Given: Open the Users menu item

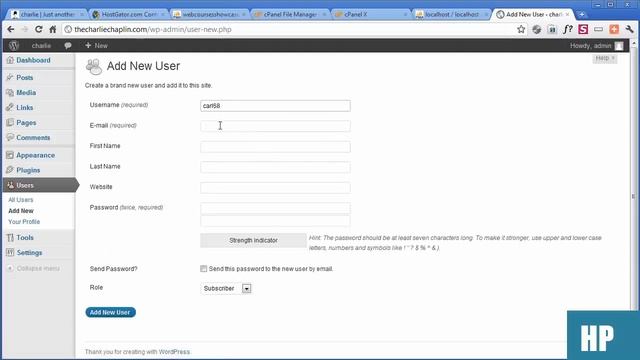Looking at the screenshot, I should coord(39,185).
